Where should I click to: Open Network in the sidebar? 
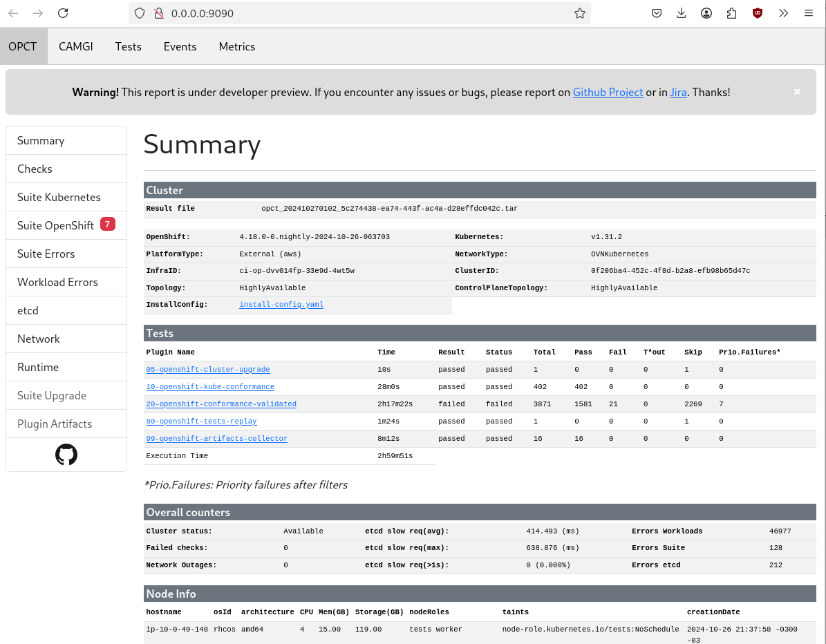[66, 339]
